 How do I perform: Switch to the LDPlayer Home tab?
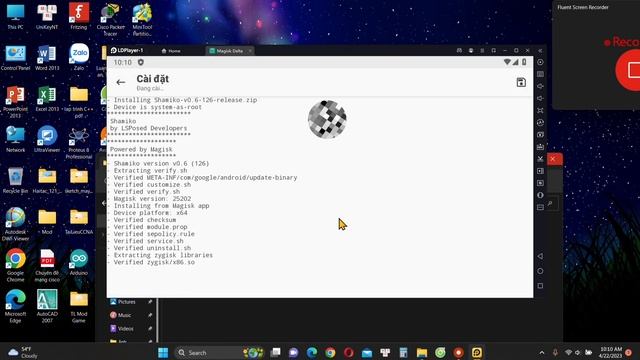(x=171, y=51)
